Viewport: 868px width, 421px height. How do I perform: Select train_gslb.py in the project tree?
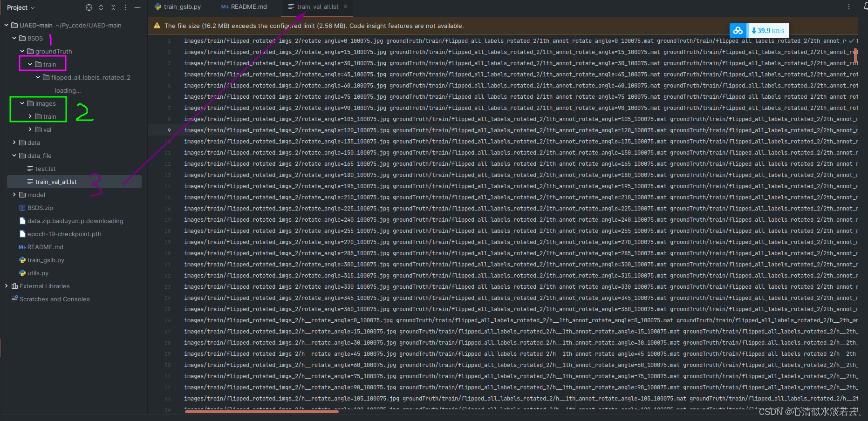coord(46,260)
